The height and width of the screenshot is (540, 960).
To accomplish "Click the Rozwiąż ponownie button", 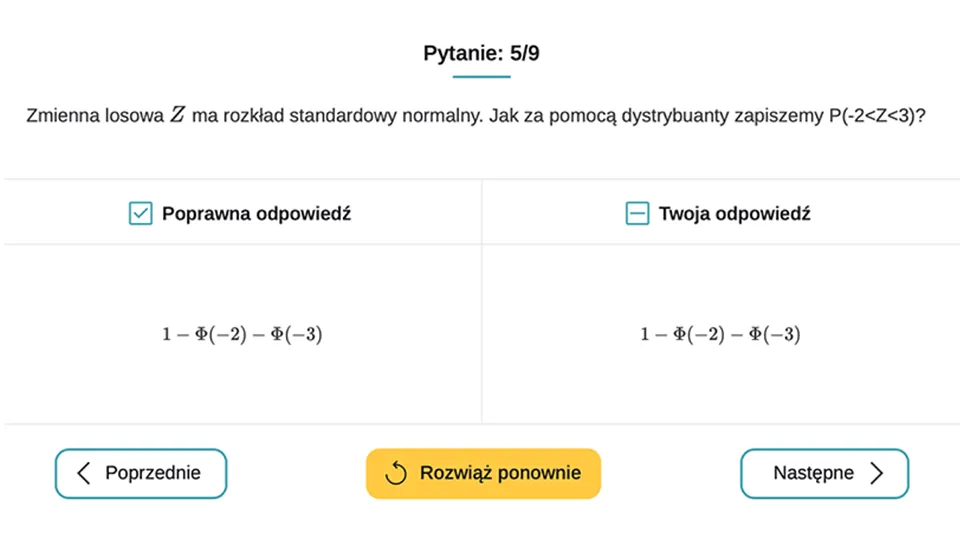I will [x=483, y=473].
